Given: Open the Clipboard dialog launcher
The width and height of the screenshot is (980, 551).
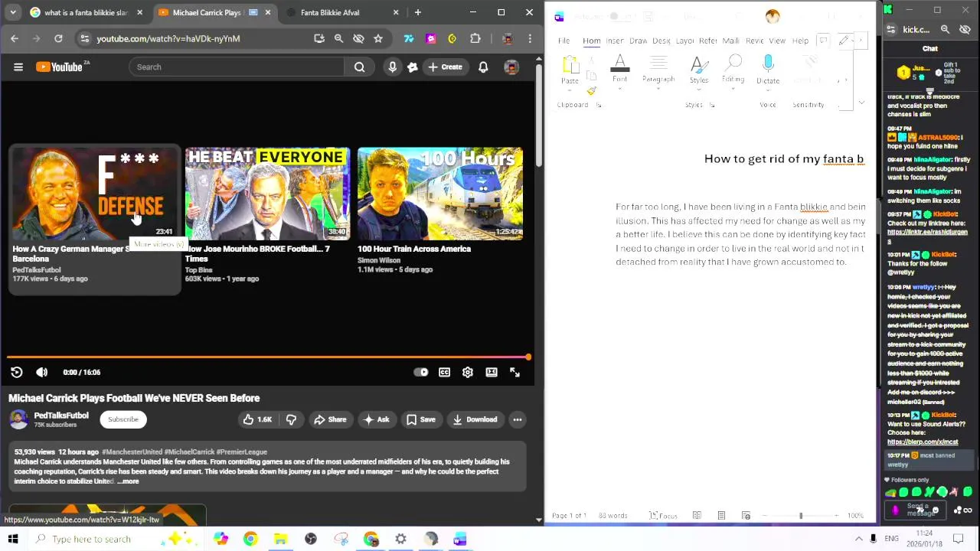Looking at the screenshot, I should pos(599,105).
